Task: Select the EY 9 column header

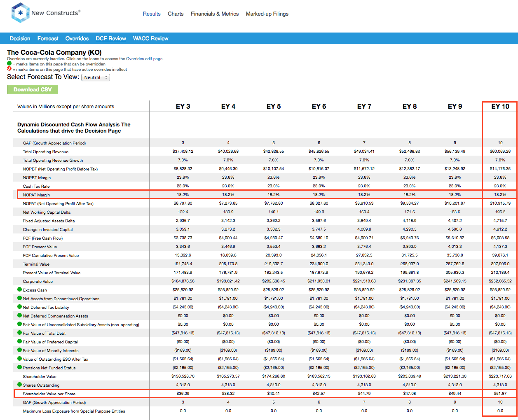Action: [455, 106]
